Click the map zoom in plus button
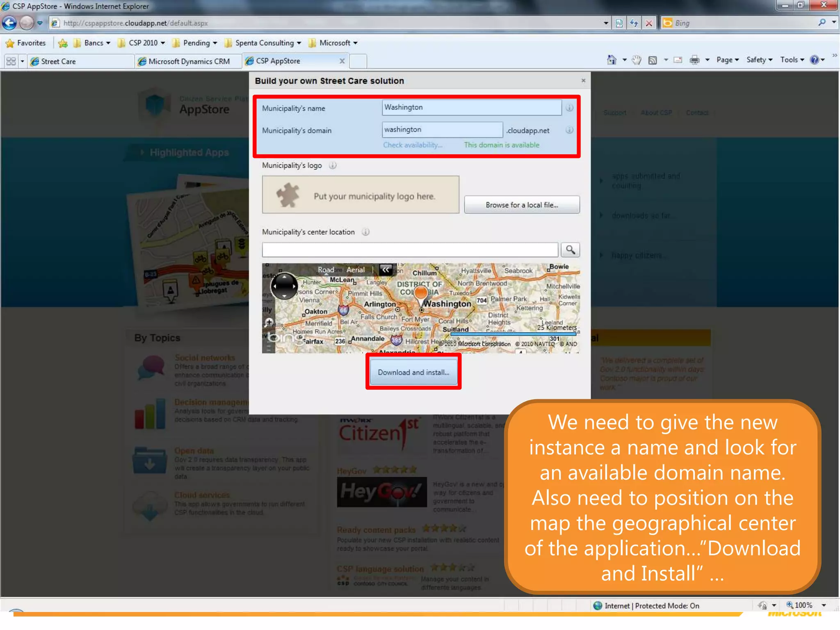 [269, 322]
